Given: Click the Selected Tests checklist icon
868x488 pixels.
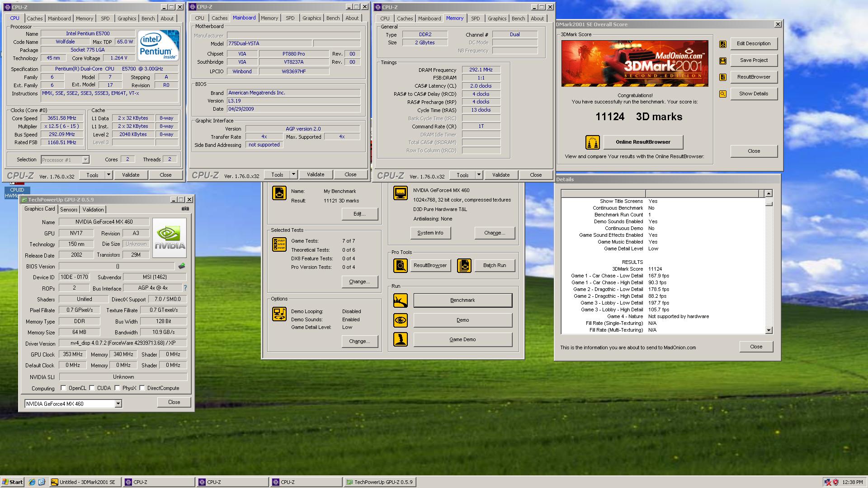Looking at the screenshot, I should tap(279, 244).
